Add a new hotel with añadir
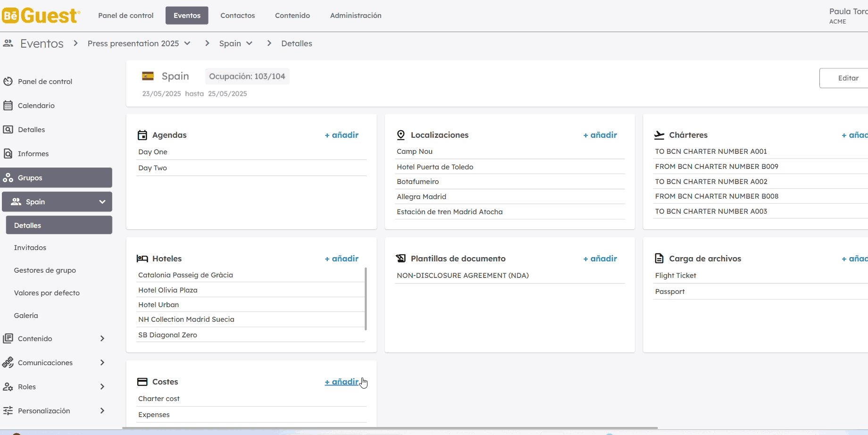Screen dimensions: 868x435 click(342, 259)
